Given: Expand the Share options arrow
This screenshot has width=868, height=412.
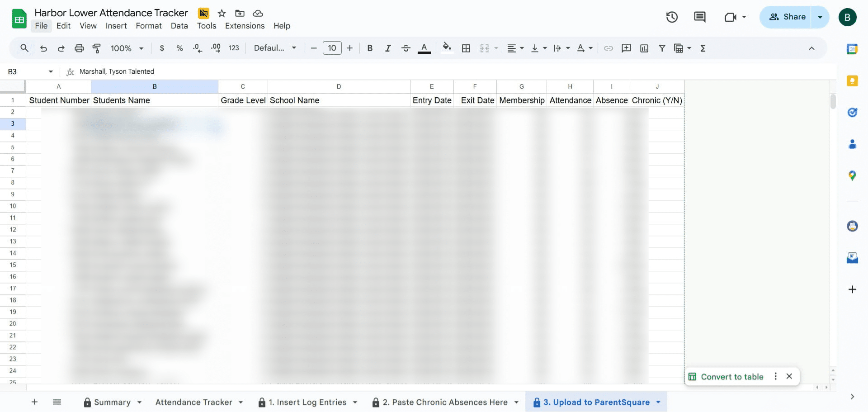Looking at the screenshot, I should point(820,17).
